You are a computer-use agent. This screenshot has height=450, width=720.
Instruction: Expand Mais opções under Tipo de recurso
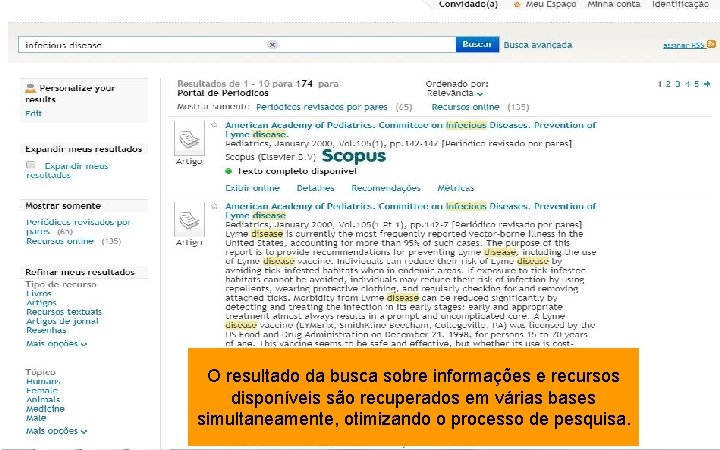click(56, 343)
